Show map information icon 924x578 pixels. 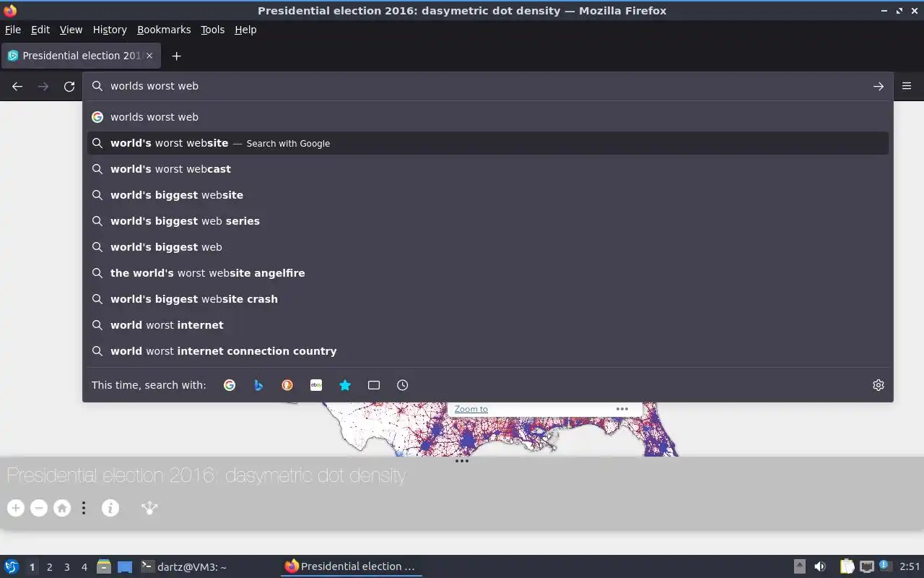click(110, 508)
